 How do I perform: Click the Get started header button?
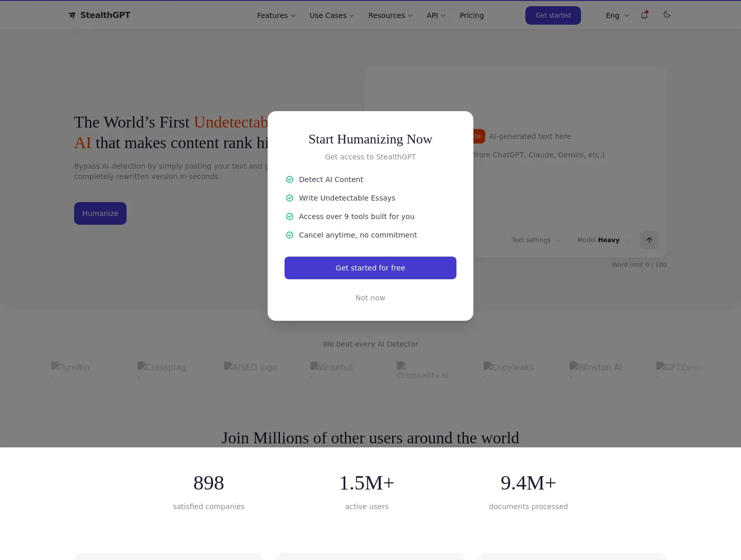point(553,15)
